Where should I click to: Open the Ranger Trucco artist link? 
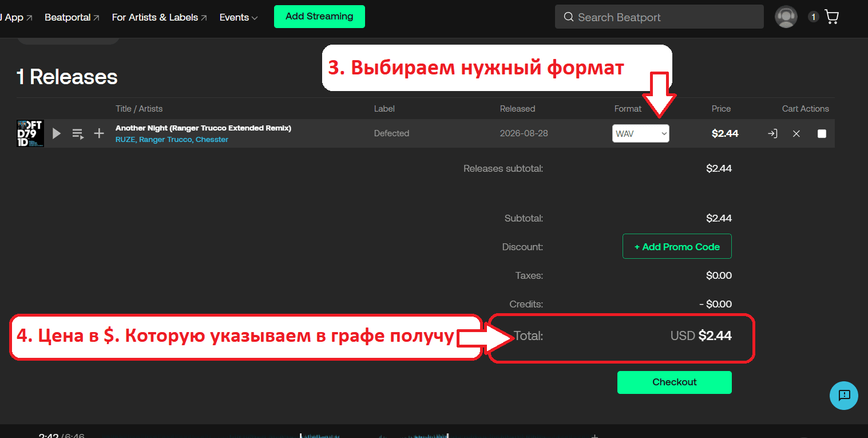(x=165, y=140)
